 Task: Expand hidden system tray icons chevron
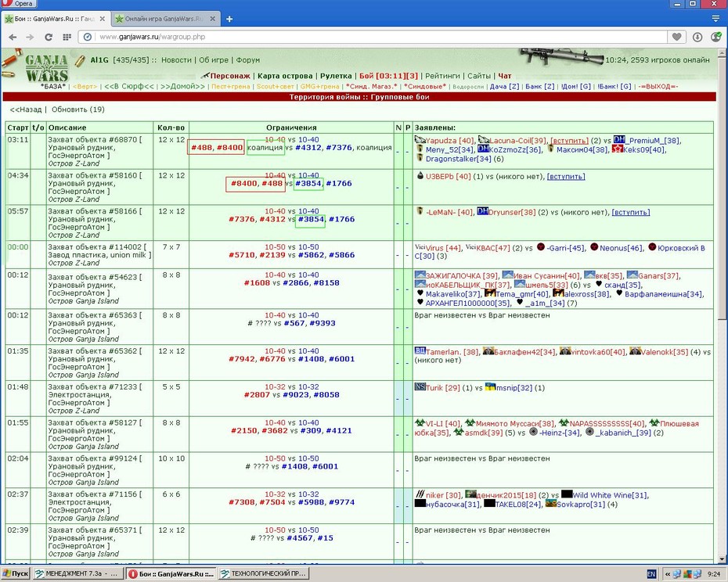coord(668,574)
